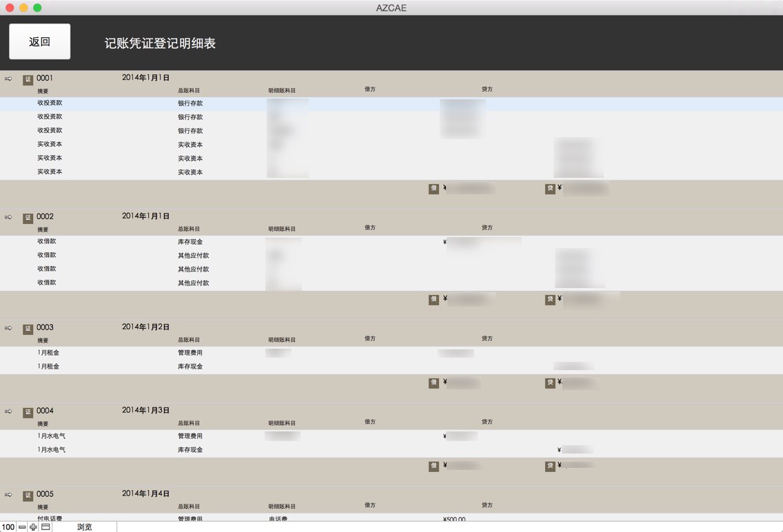
Task: Click the first 收借款 summary entry
Action: coord(46,242)
